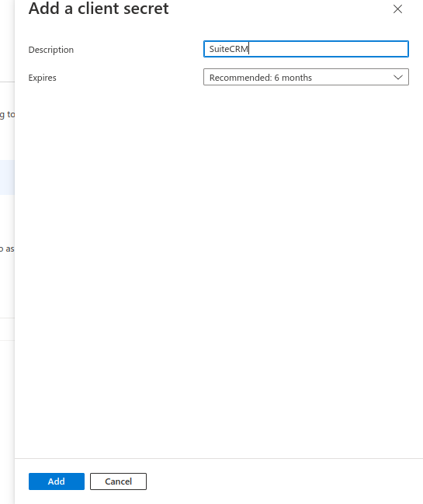
Task: Click the Expires label text
Action: click(x=43, y=78)
